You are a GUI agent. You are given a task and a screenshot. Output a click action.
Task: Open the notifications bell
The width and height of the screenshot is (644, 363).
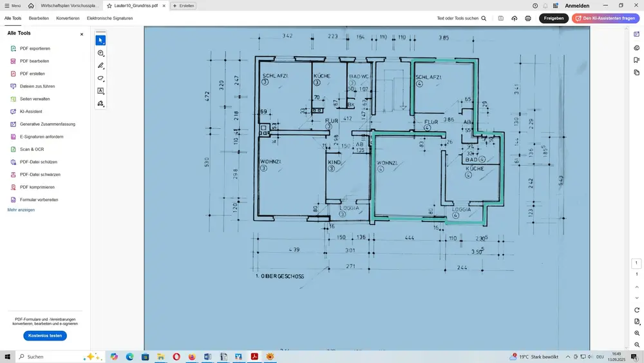[x=545, y=6]
